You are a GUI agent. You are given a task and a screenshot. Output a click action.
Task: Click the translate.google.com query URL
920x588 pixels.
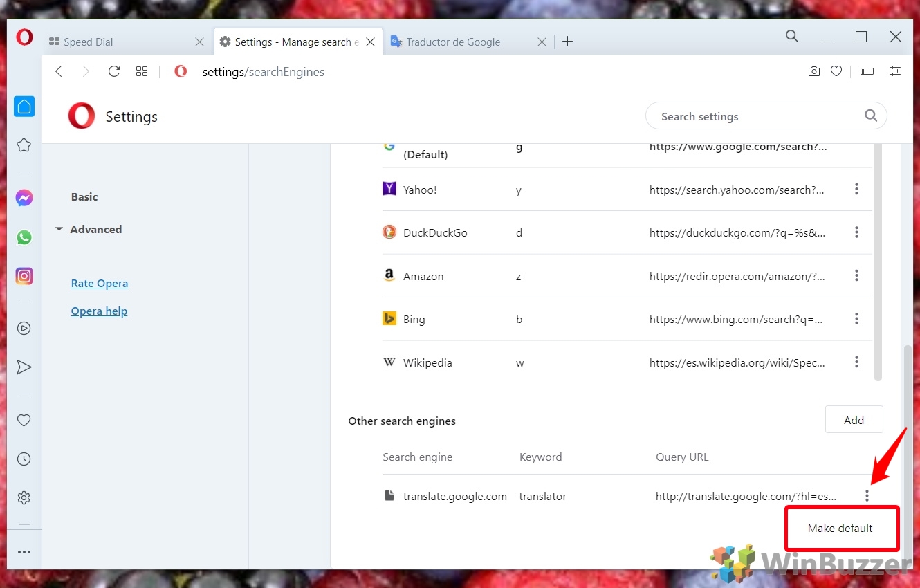(x=746, y=496)
